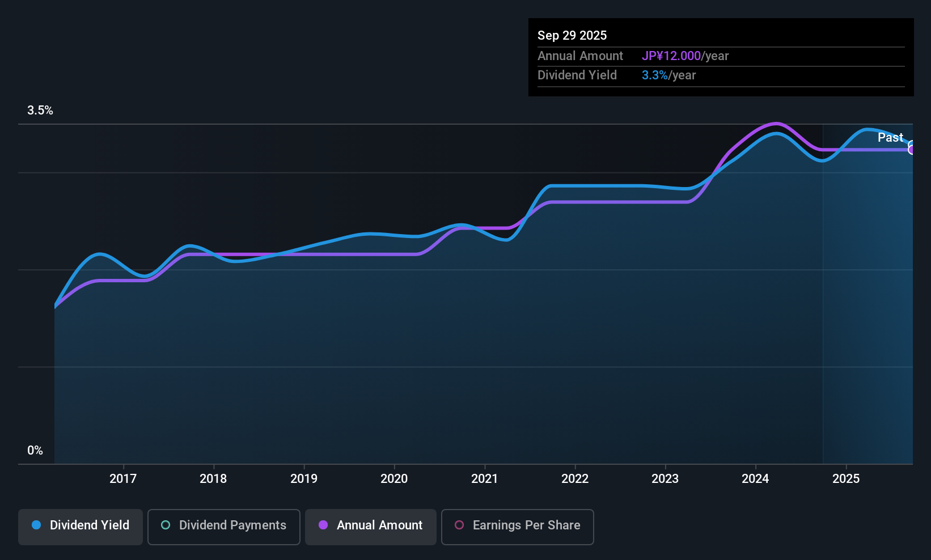
Task: Click the JP¥12.000 annual amount value
Action: tap(671, 56)
